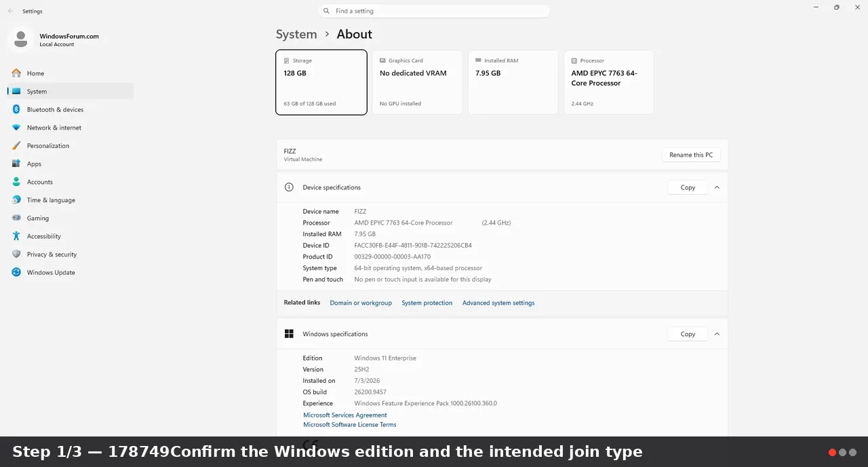
Task: Click the OS build value 26200.9457
Action: coord(370,392)
